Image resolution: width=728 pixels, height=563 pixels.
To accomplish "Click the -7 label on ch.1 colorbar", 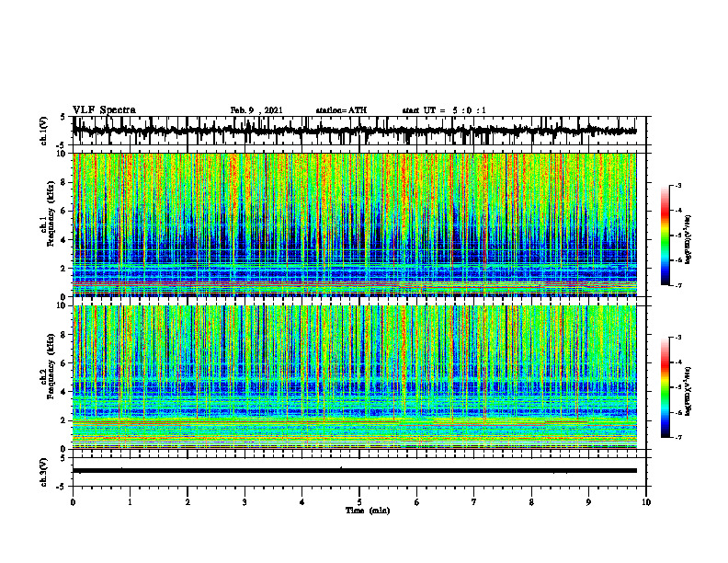I will point(678,285).
